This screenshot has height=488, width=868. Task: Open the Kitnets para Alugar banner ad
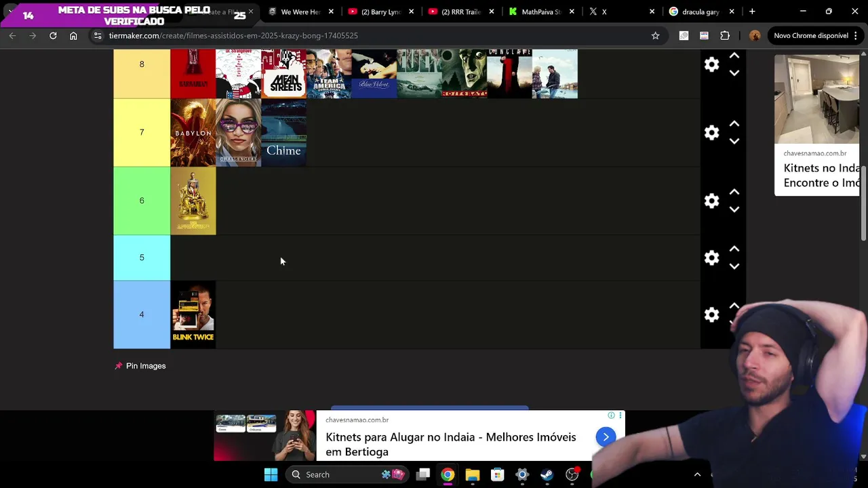coord(419,436)
